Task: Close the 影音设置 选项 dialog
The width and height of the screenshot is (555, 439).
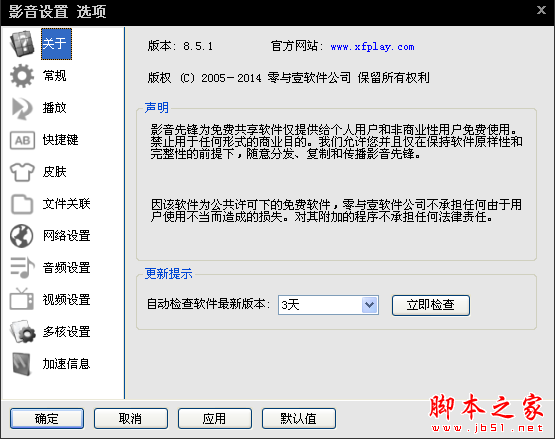Action: (541, 10)
